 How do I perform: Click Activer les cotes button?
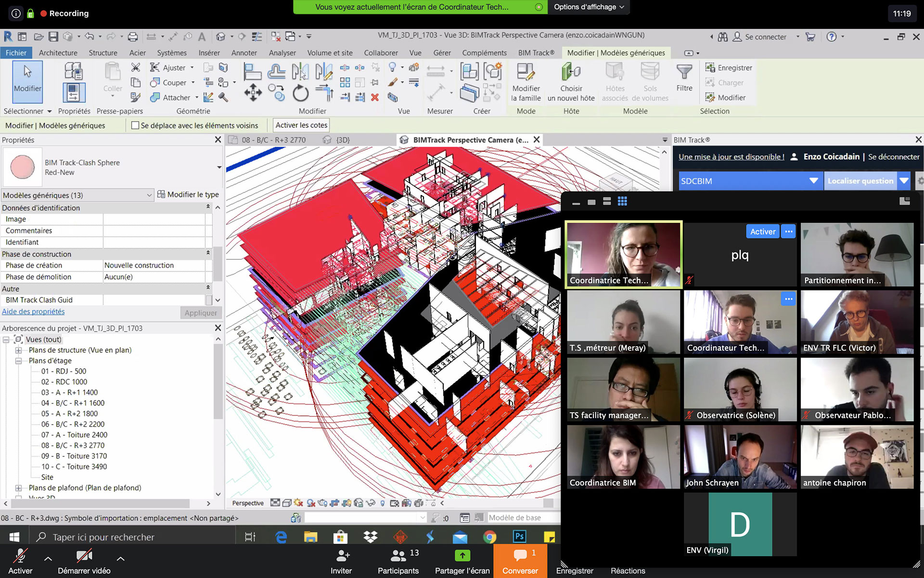301,125
